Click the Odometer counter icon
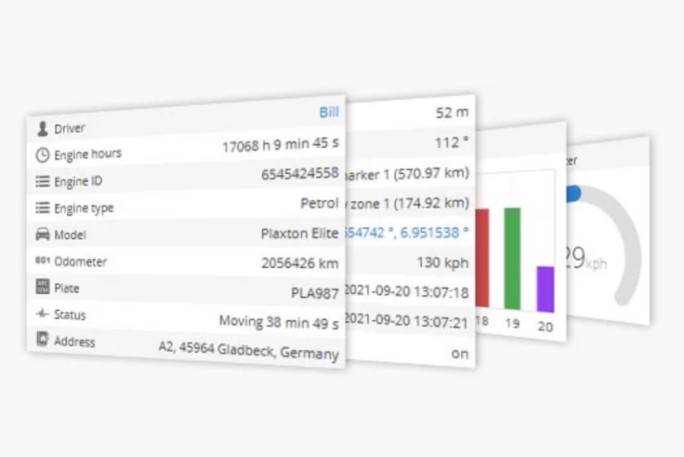Screen dimensions: 684x457 click(x=42, y=260)
